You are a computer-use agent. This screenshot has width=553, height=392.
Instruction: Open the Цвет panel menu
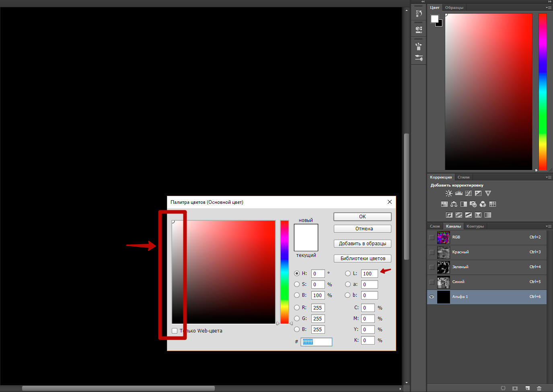coord(549,7)
